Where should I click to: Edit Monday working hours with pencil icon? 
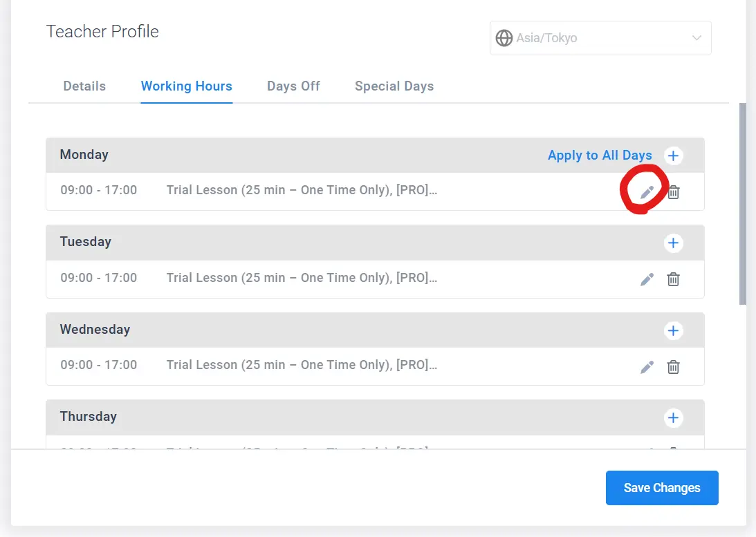(647, 192)
